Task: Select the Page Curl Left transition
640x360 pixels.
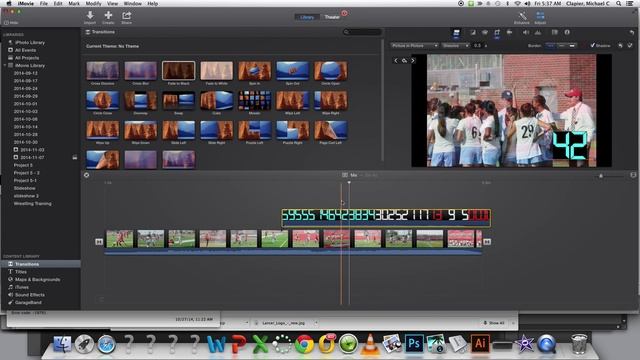Action: pyautogui.click(x=331, y=130)
